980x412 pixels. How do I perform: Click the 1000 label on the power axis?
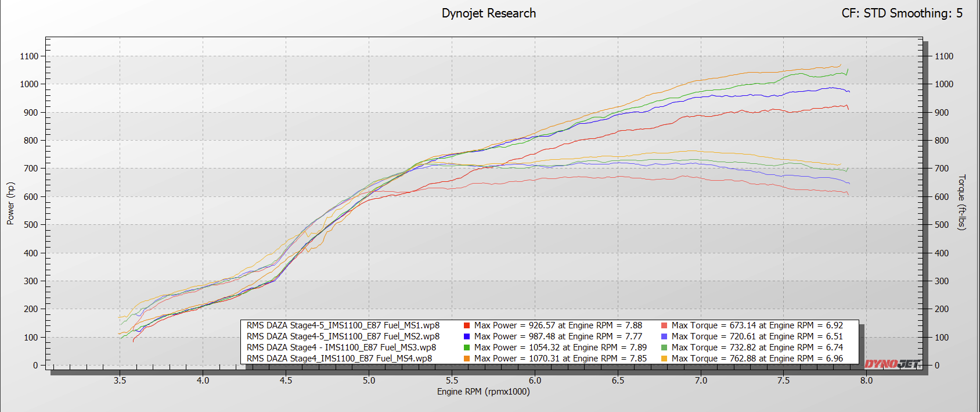pos(29,84)
